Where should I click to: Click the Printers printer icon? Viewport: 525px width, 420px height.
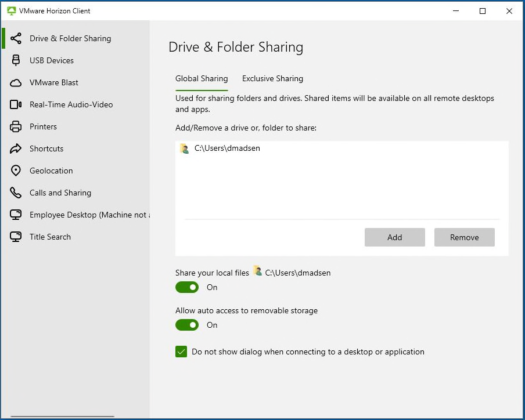(x=16, y=126)
